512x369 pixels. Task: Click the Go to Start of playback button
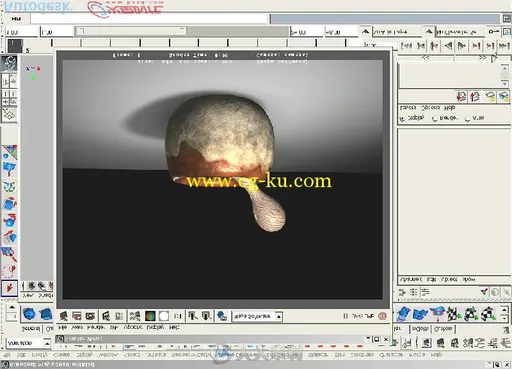(406, 46)
